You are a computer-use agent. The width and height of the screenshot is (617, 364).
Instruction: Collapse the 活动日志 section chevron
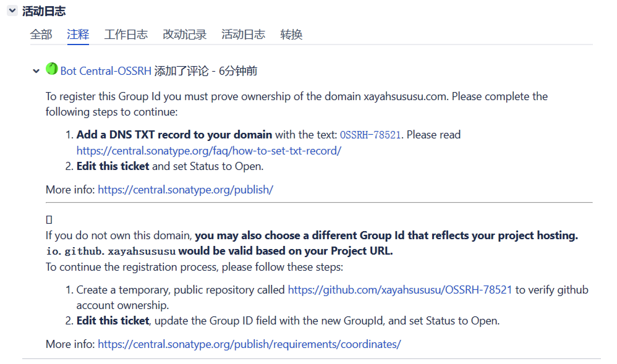pos(12,11)
